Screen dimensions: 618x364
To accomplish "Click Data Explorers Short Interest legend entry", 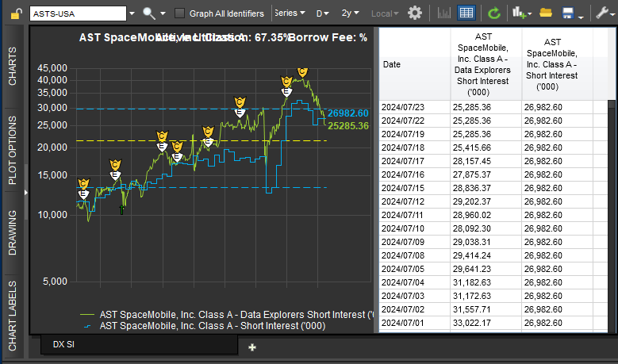I will pyautogui.click(x=226, y=315).
